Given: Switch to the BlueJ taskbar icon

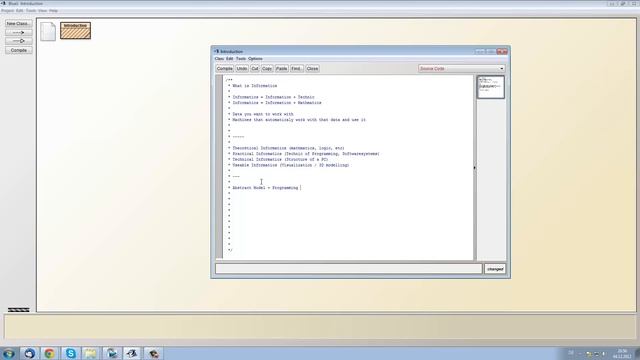Looking at the screenshot, I should 132,353.
